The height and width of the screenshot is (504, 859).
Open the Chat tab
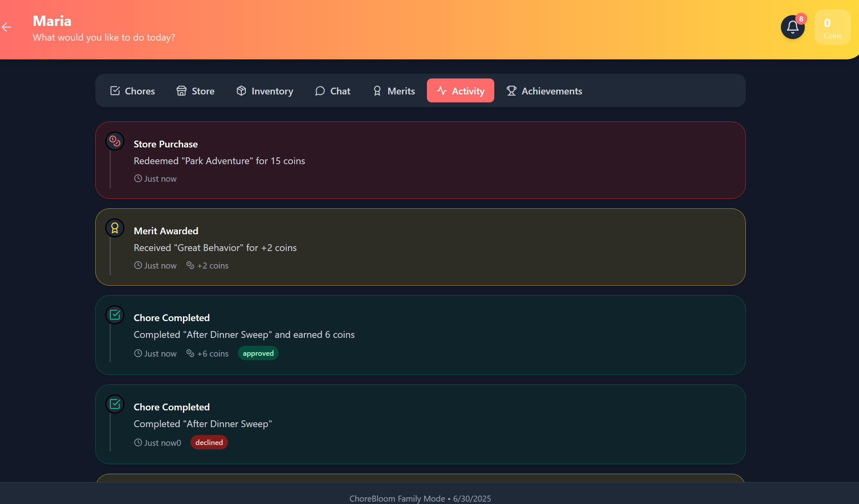coord(332,91)
